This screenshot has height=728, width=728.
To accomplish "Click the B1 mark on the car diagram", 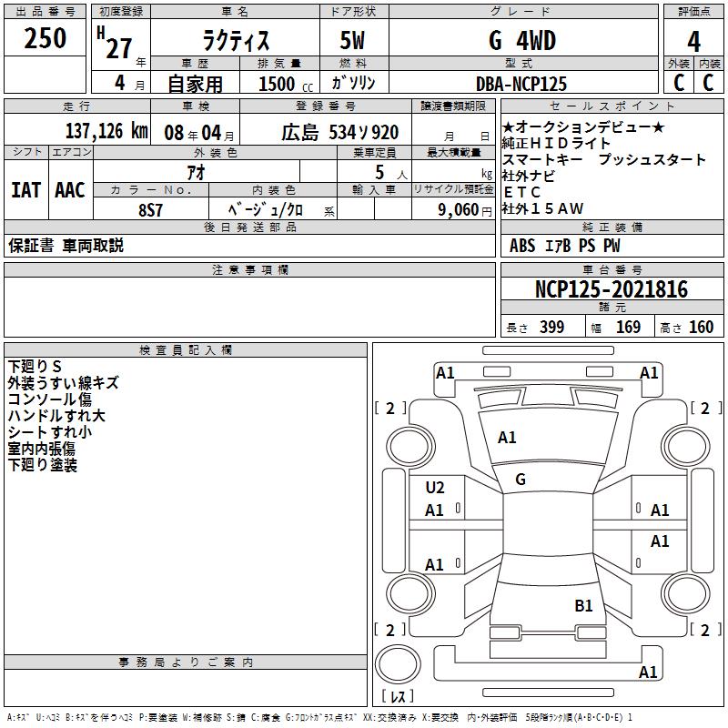I will point(583,606).
